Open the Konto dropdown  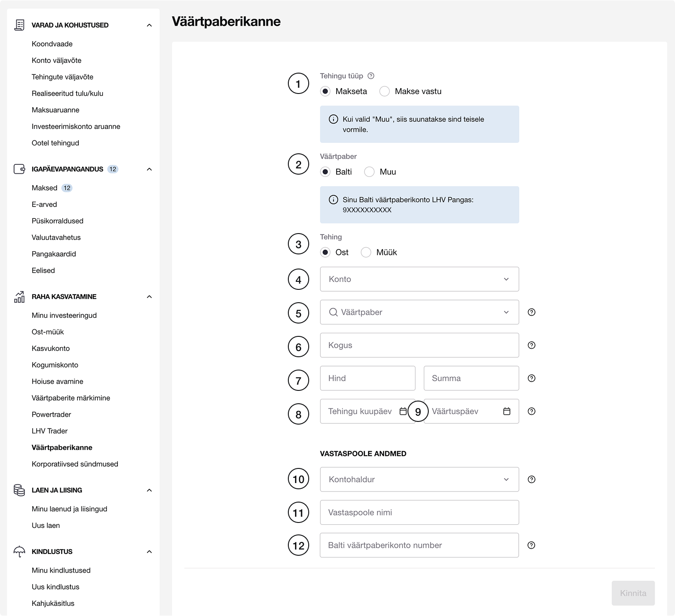[x=419, y=279]
